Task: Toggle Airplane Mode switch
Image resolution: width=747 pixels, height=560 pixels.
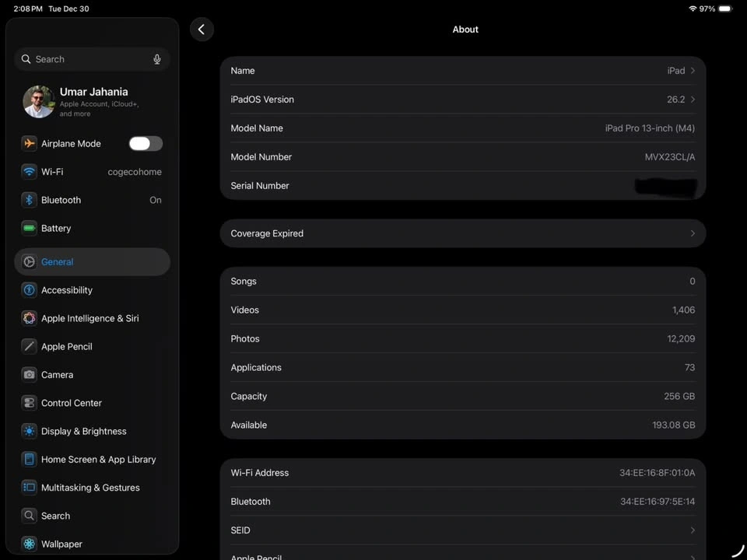Action: click(146, 143)
